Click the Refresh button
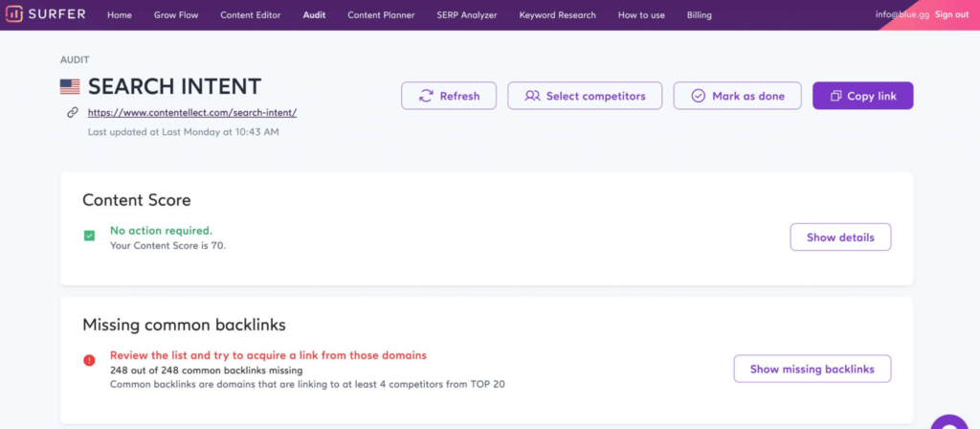Screen dimensions: 980x429 click(449, 96)
